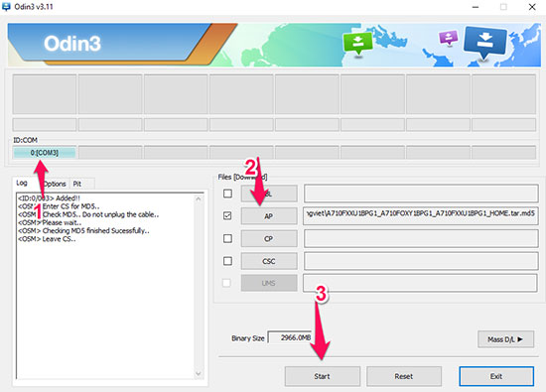Browse firmware with the AP button
Viewport: 546px width, 392px height.
(269, 216)
